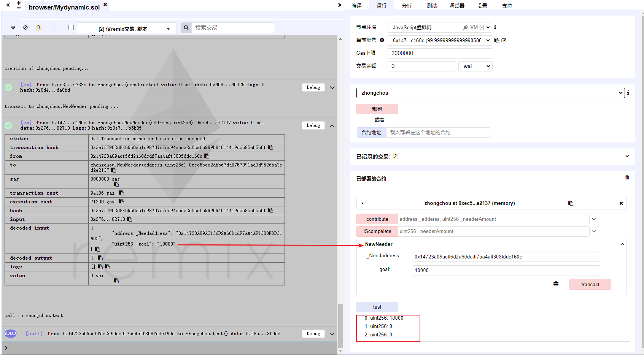Copy the gas value 3000000
Screen dimensions: 644x355
tap(116, 184)
